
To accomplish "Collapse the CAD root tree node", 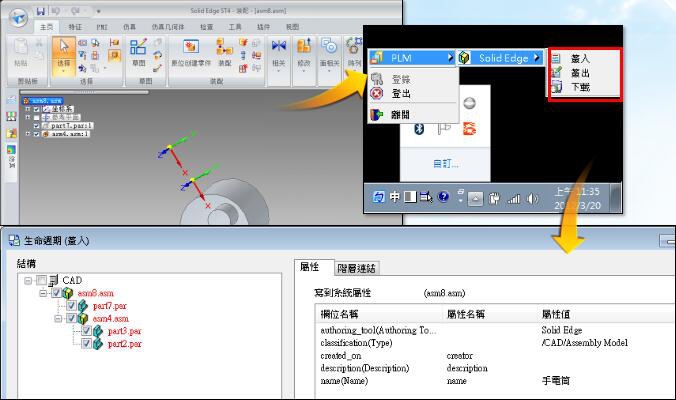I will coord(28,280).
